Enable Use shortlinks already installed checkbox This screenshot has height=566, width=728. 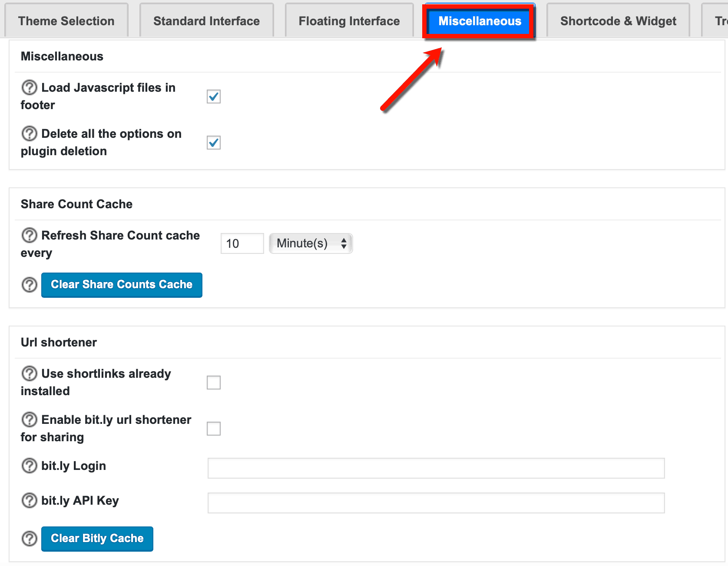point(214,383)
